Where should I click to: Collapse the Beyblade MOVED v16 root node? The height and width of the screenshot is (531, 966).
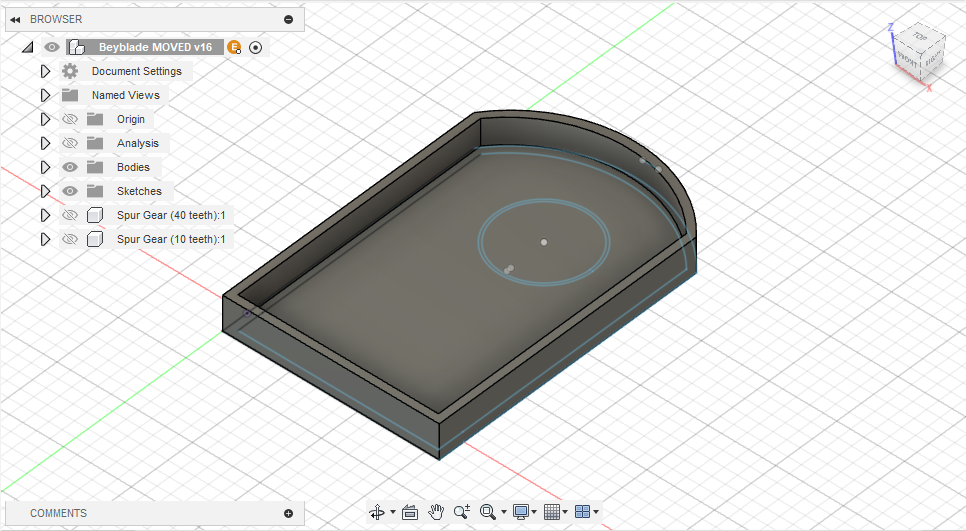tap(27, 47)
